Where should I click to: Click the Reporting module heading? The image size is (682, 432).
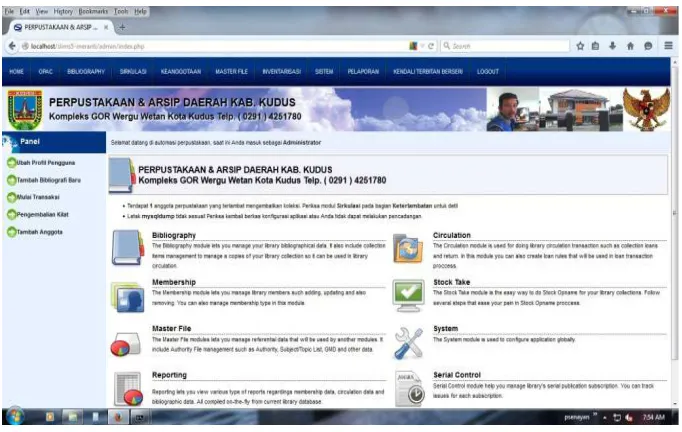click(x=169, y=375)
